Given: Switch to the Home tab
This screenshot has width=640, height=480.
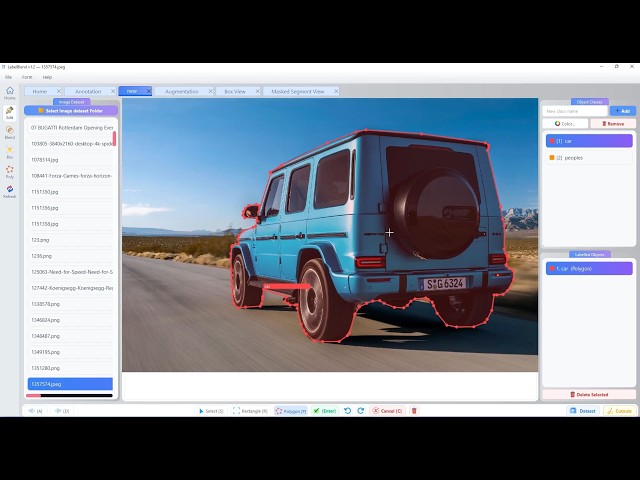Looking at the screenshot, I should 40,91.
